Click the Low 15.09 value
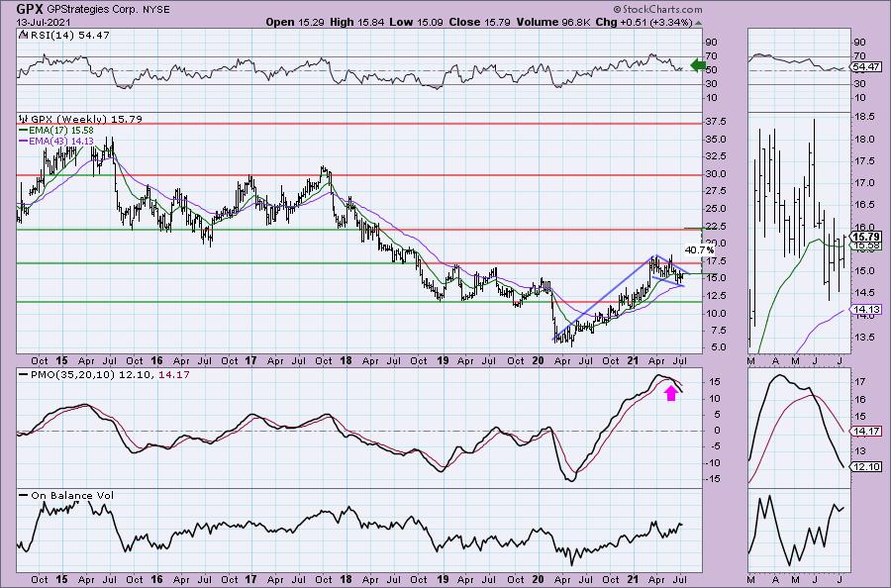 tap(417, 22)
